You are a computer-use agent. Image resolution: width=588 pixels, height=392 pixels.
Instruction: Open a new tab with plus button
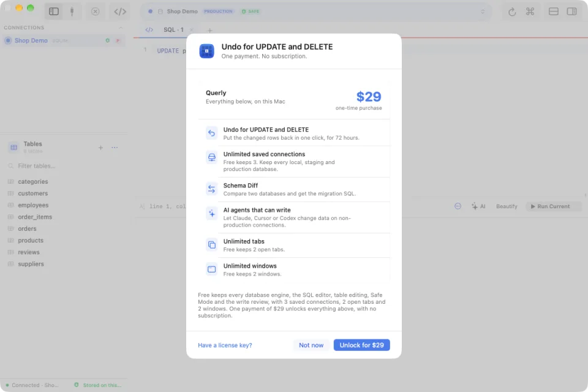point(209,31)
